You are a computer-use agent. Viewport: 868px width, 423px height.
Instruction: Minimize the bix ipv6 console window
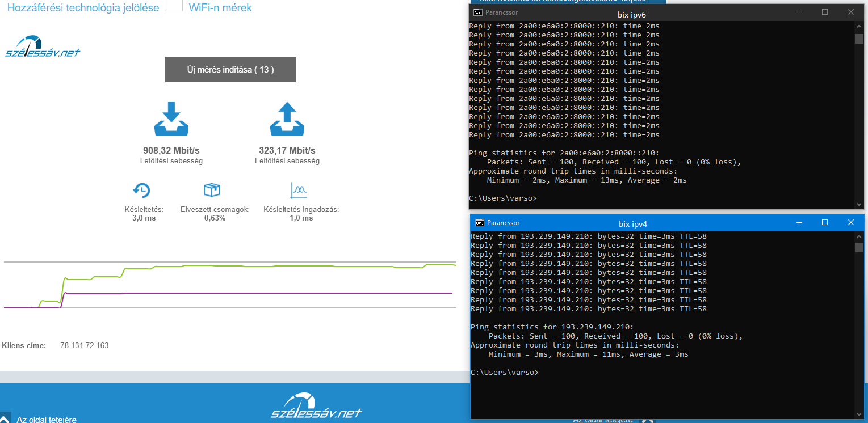coord(799,12)
